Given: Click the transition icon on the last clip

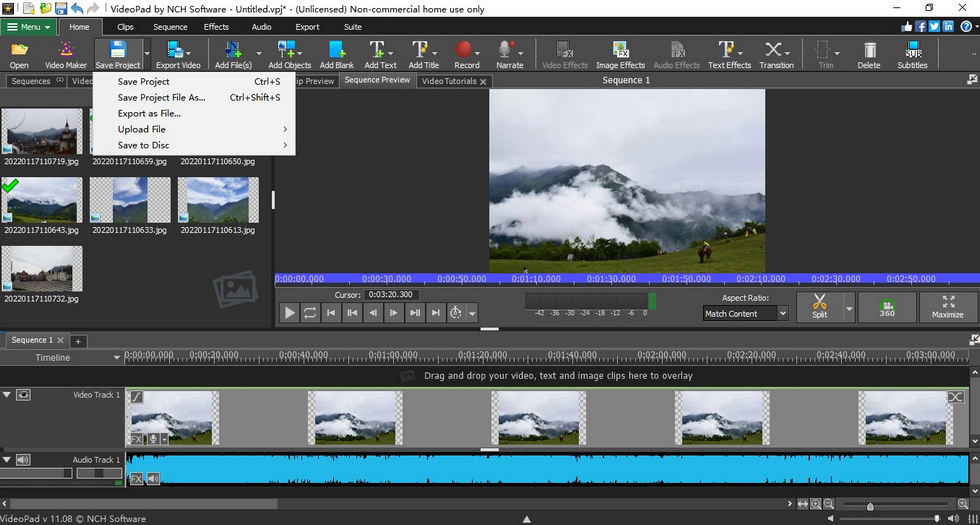Looking at the screenshot, I should click(956, 397).
